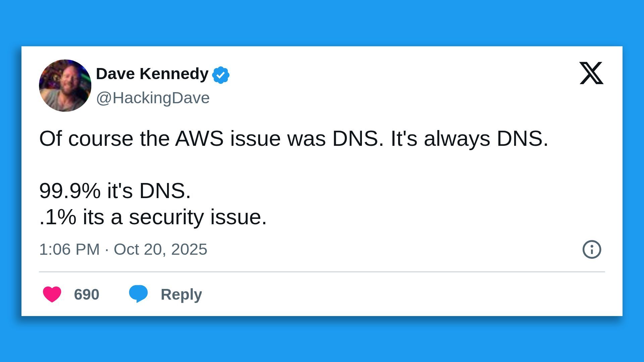Open the @HackingDave profile handle
The height and width of the screenshot is (362, 644).
tap(153, 98)
